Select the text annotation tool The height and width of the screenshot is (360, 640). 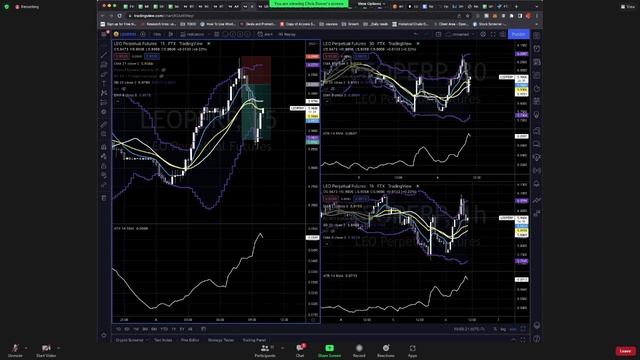coord(104,84)
